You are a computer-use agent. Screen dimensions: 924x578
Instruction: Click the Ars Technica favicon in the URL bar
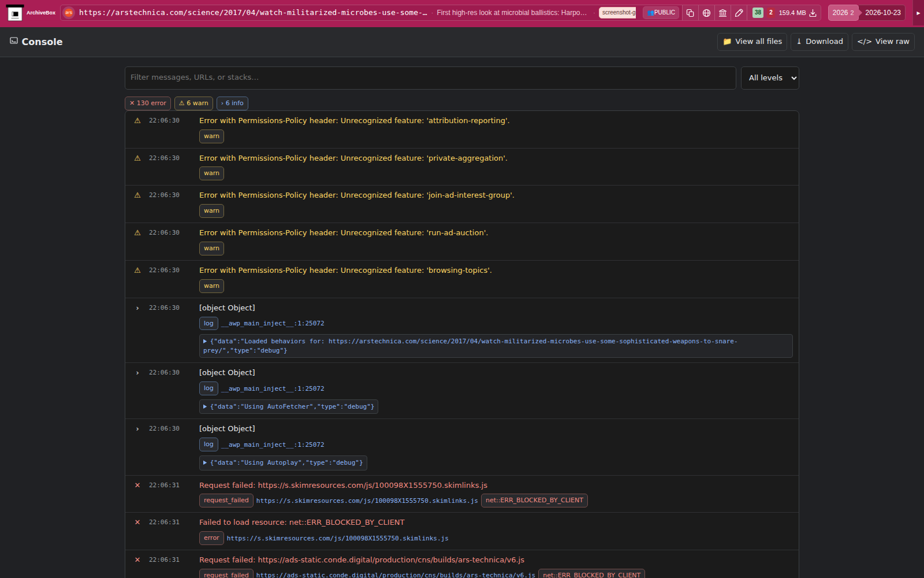[69, 13]
